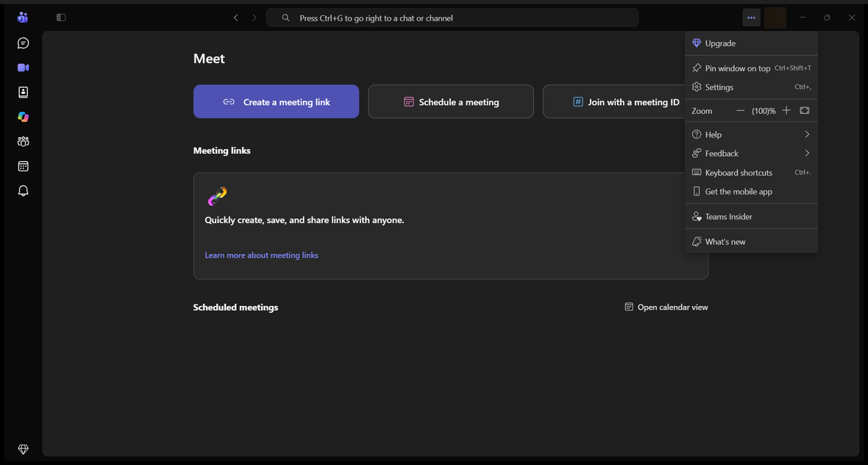Open Activity bell notifications
The width and height of the screenshot is (868, 465).
coord(23,191)
